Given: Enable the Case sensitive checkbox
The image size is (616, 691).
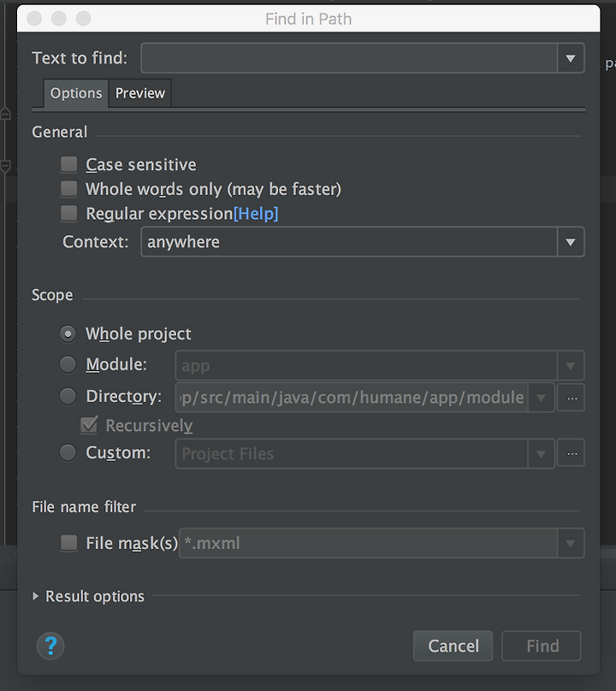Looking at the screenshot, I should tap(69, 164).
